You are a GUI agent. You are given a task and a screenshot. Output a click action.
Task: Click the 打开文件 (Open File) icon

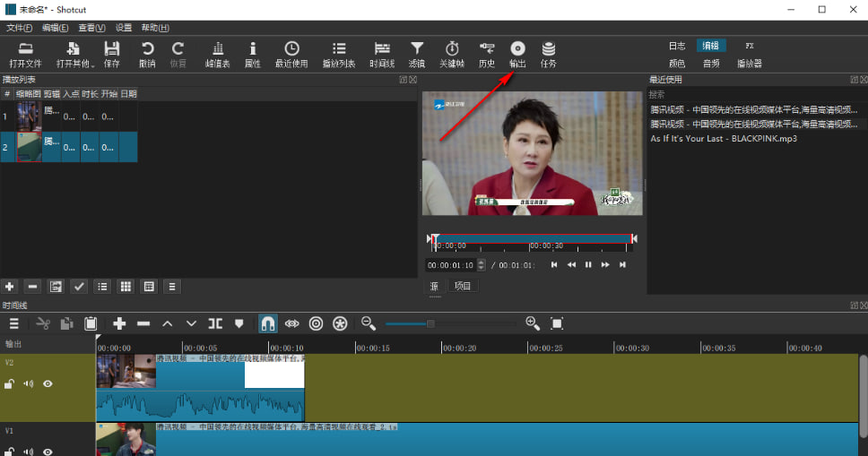pos(25,49)
